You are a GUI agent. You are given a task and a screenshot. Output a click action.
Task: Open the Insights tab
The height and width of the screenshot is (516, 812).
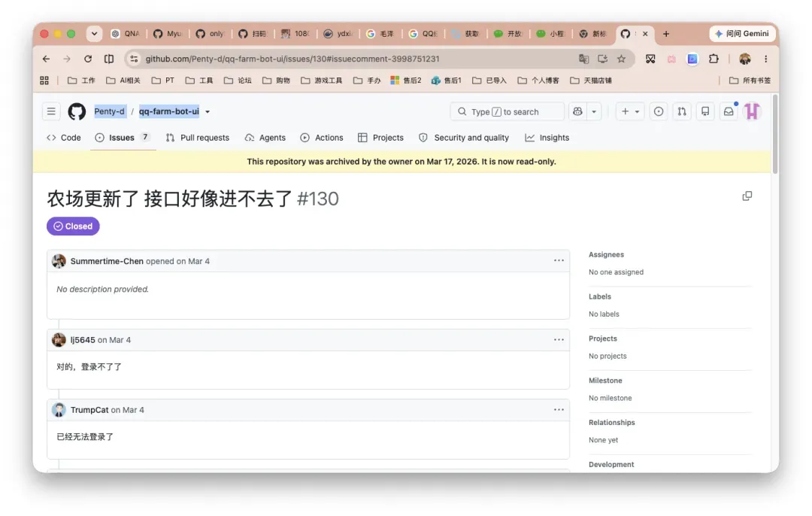(547, 138)
